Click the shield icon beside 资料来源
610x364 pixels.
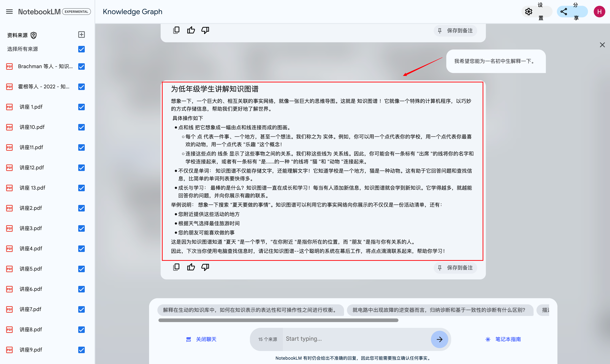[x=34, y=35]
